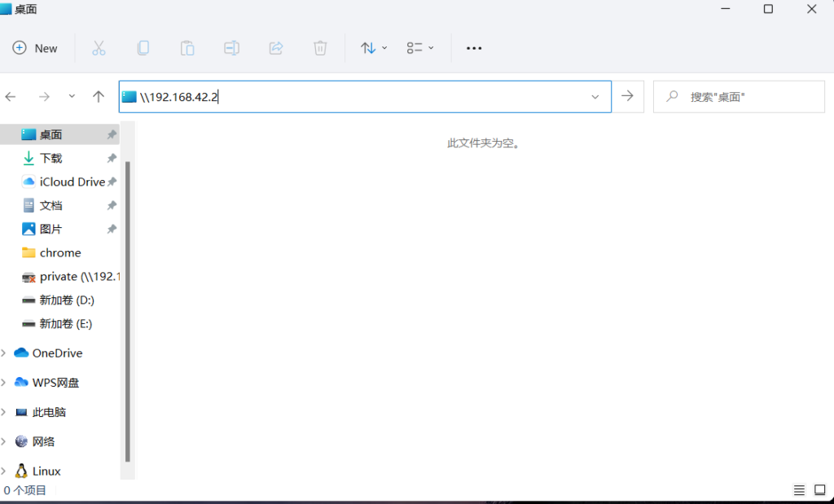Click the Share icon in toolbar
The height and width of the screenshot is (504, 834).
tap(275, 48)
